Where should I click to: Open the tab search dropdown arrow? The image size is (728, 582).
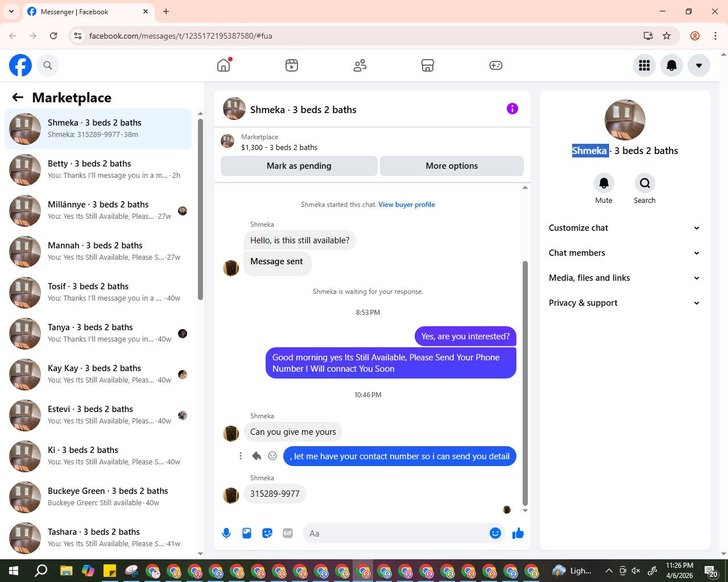tap(11, 11)
